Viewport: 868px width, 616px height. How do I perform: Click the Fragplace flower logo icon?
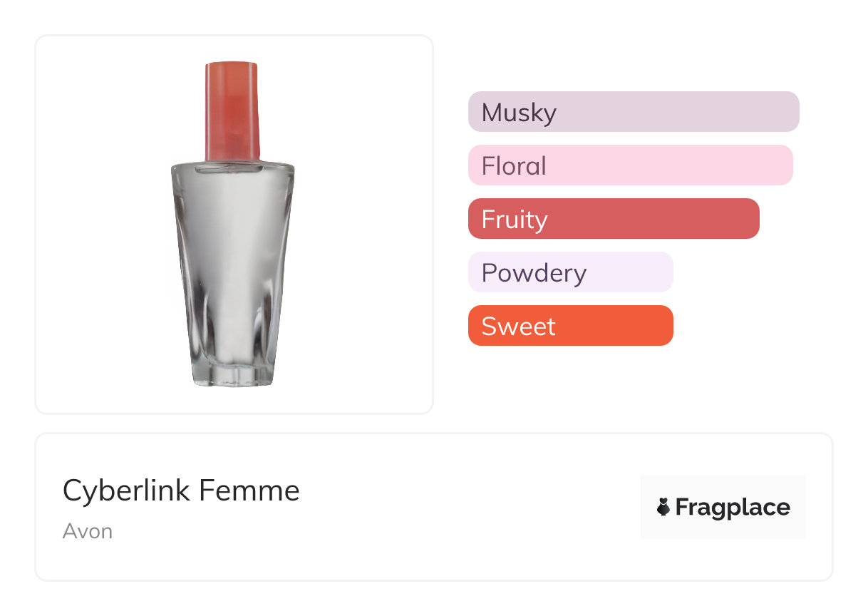[x=663, y=508]
